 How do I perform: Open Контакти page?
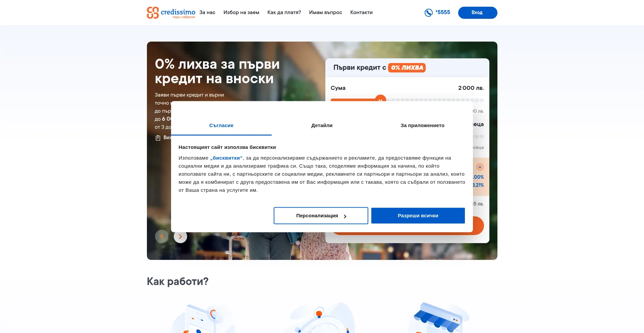[362, 12]
